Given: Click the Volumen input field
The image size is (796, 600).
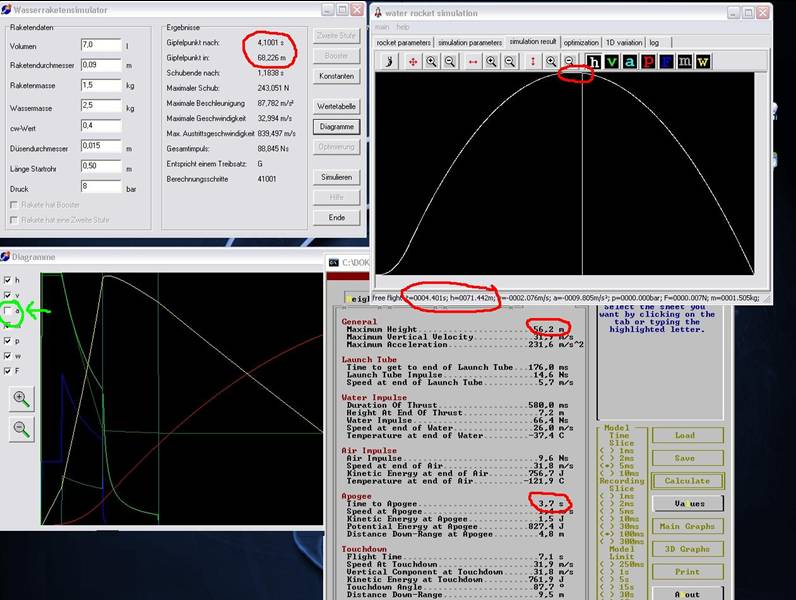Looking at the screenshot, I should 99,46.
